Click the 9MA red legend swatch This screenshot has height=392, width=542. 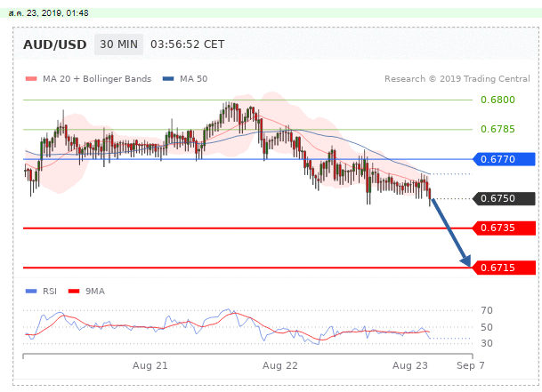tap(74, 292)
